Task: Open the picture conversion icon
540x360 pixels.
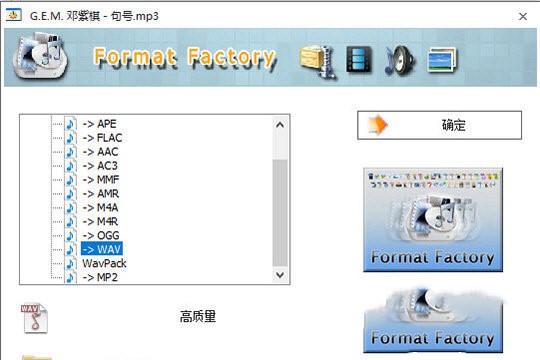Action: point(442,60)
